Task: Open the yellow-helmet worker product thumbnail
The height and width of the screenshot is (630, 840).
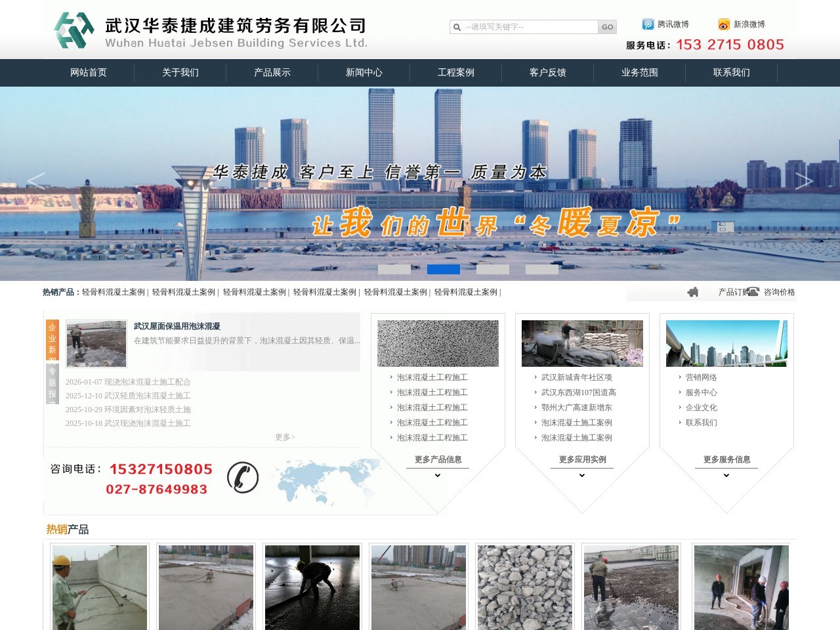Action: pos(100,587)
